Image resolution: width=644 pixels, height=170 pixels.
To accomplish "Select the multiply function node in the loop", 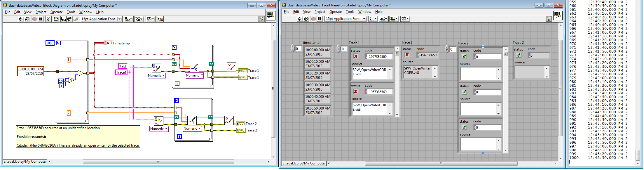I will pyautogui.click(x=71, y=79).
